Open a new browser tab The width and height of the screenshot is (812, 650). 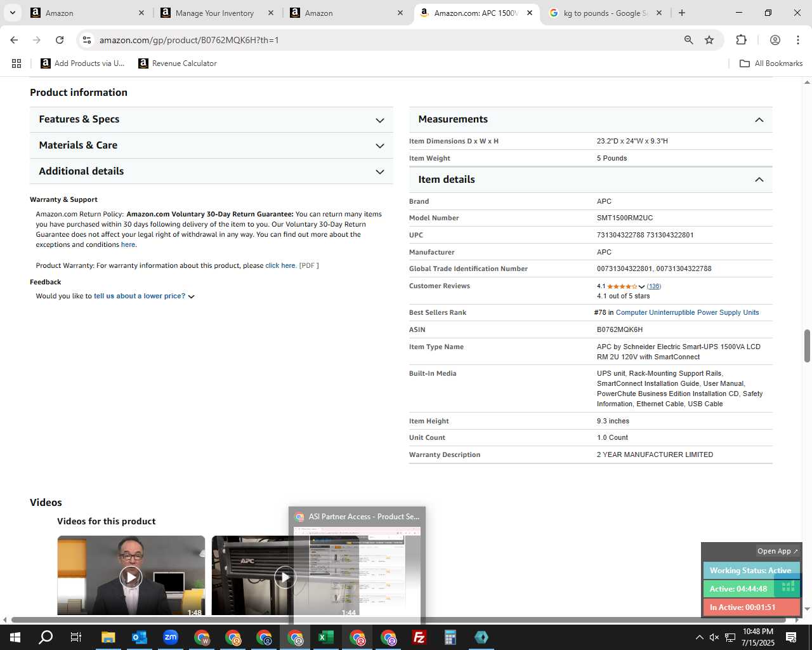(x=682, y=13)
